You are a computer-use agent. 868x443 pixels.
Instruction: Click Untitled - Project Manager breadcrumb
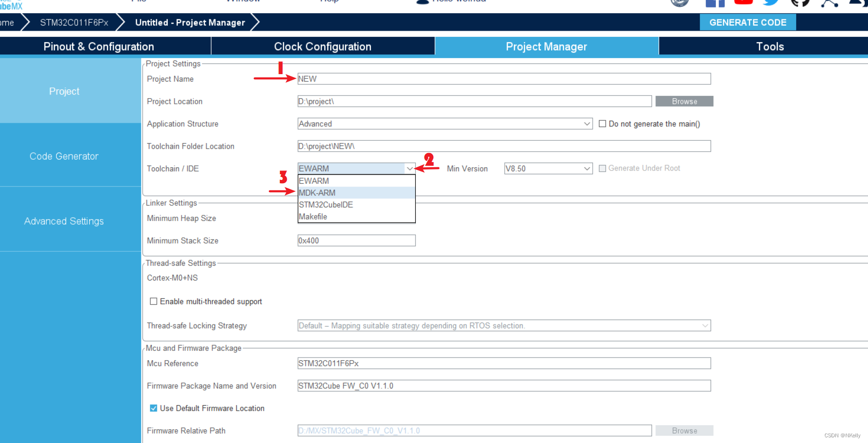pyautogui.click(x=190, y=22)
